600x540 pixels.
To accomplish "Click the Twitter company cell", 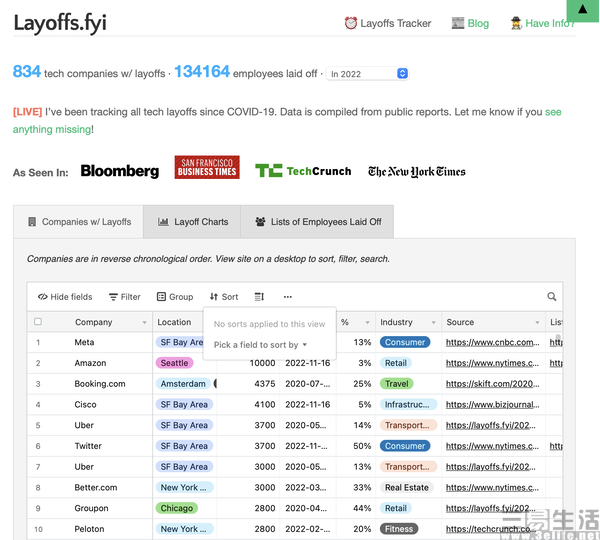I will pyautogui.click(x=88, y=446).
